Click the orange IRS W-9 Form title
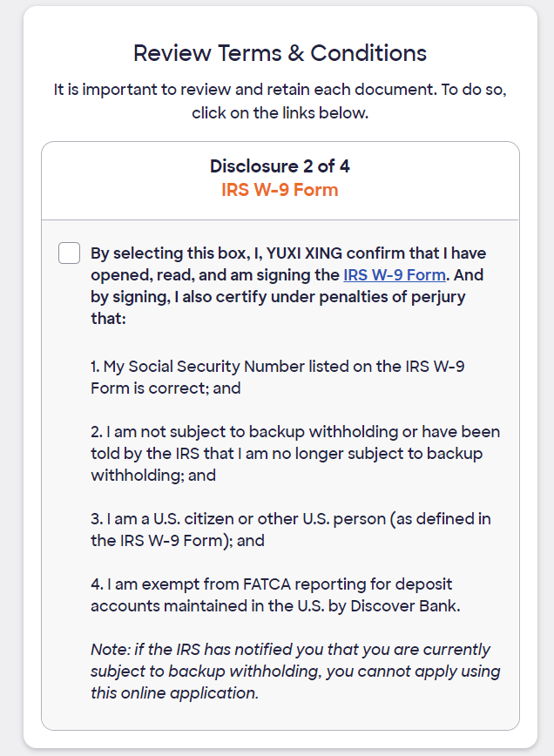 (280, 190)
